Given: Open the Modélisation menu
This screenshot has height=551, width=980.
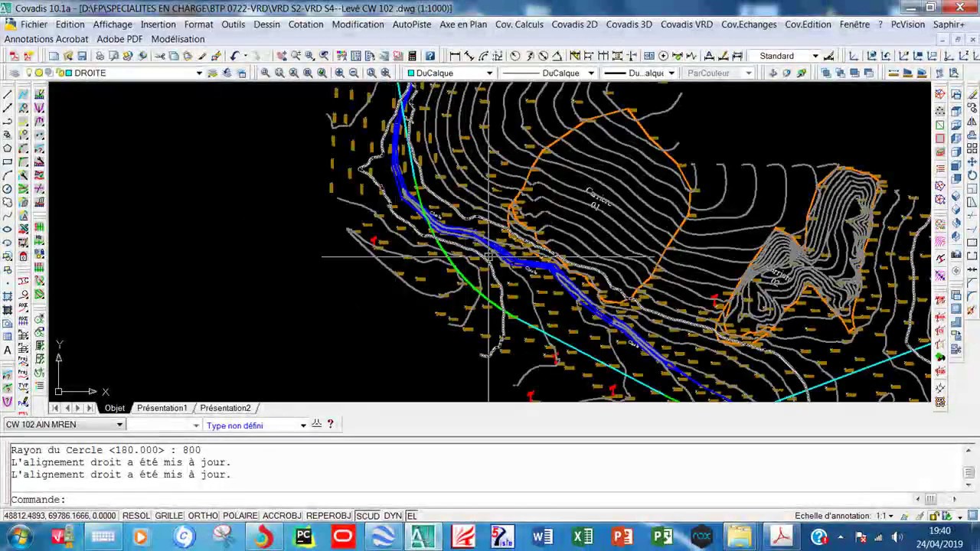Looking at the screenshot, I should 178,39.
